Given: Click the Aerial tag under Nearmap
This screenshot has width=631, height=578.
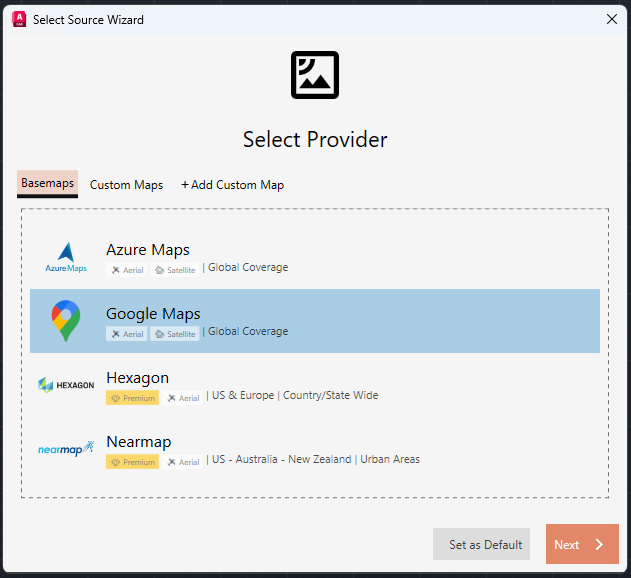Looking at the screenshot, I should [x=183, y=462].
